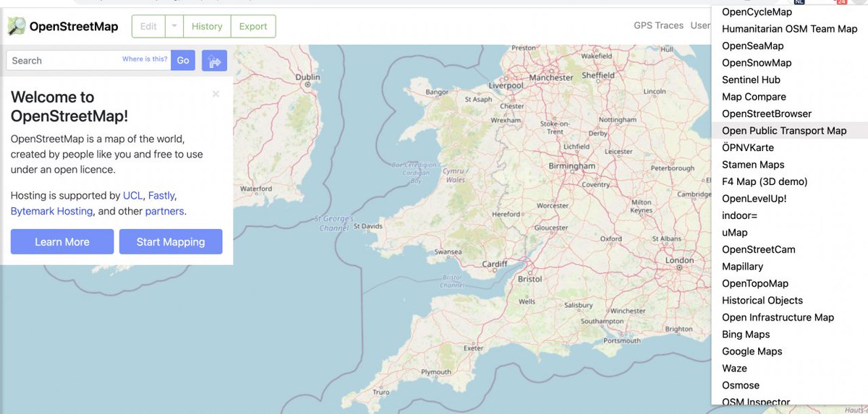This screenshot has height=414, width=868.
Task: Click the directions arrow icon beside Go
Action: pos(215,61)
